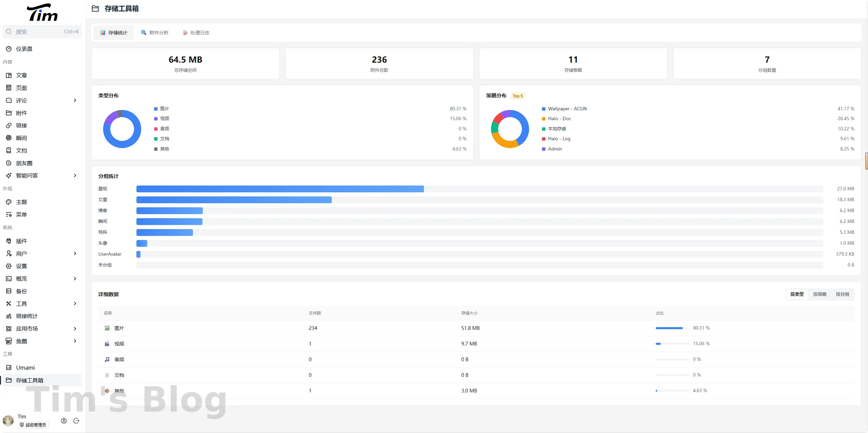
Task: Click the 附件 link in the sidebar
Action: pos(21,113)
